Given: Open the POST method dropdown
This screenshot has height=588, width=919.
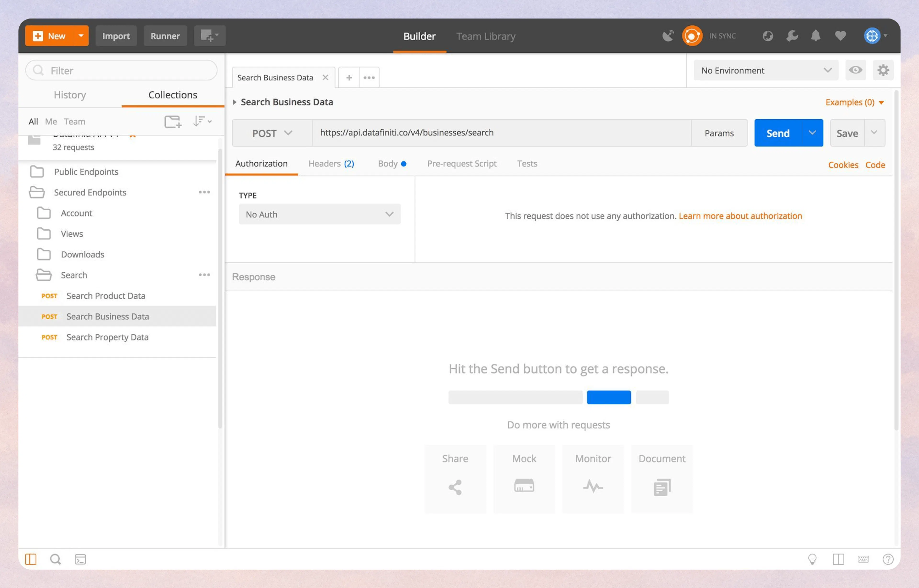Looking at the screenshot, I should 272,133.
